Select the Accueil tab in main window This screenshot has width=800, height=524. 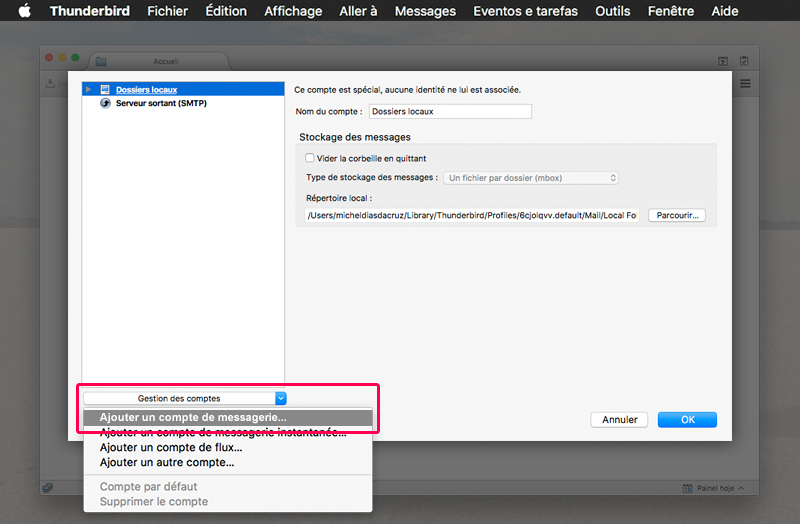pos(159,61)
